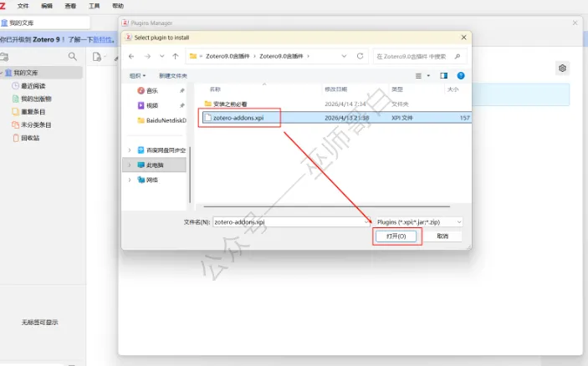This screenshot has width=588, height=366.
Task: Go forward with the right arrow in file dialog
Action: 147,56
